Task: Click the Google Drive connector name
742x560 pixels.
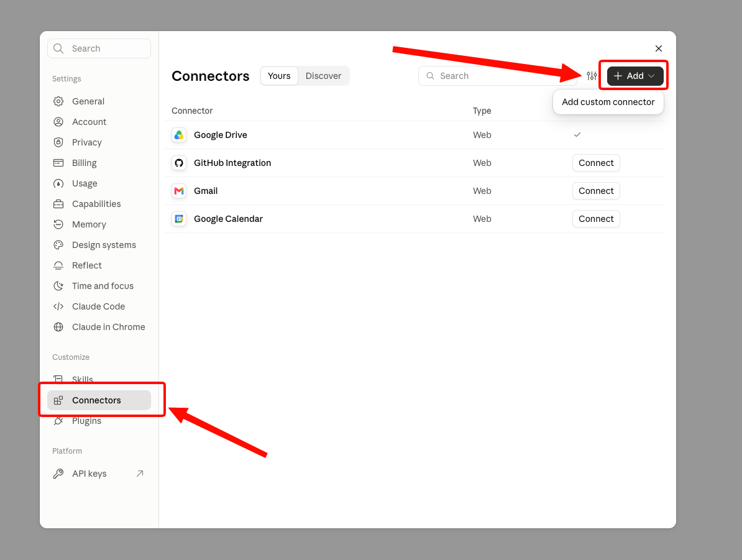Action: [x=221, y=135]
